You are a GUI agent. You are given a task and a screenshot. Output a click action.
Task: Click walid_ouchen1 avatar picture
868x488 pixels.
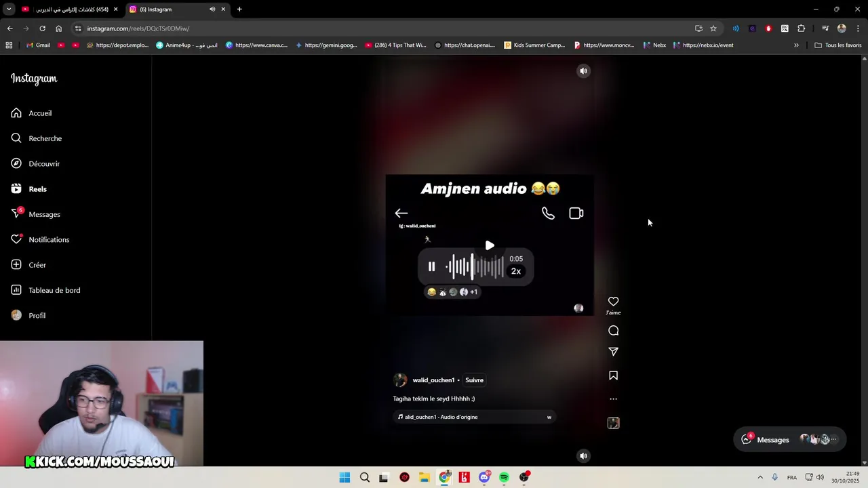coord(400,380)
